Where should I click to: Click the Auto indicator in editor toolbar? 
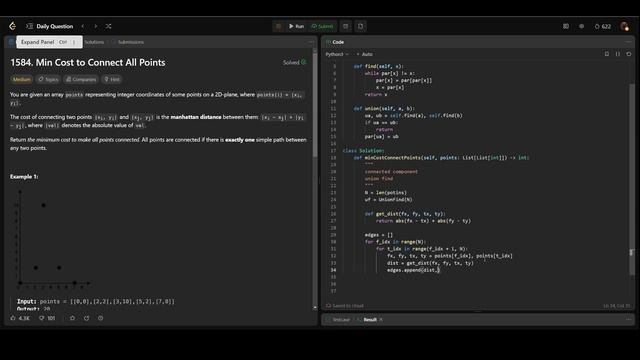tap(364, 54)
